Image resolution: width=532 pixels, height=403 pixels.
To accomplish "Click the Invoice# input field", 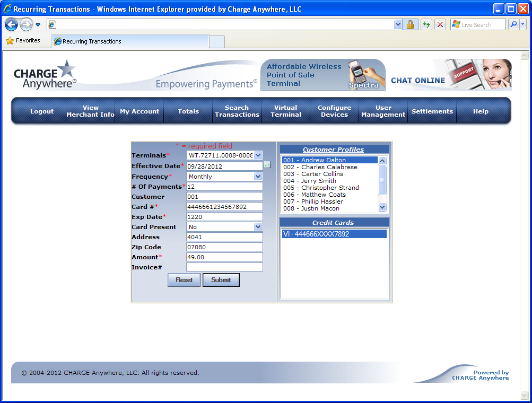I will coord(224,267).
